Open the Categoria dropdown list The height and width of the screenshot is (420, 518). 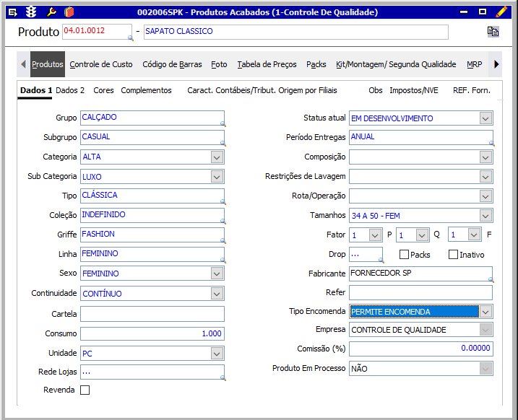[217, 157]
